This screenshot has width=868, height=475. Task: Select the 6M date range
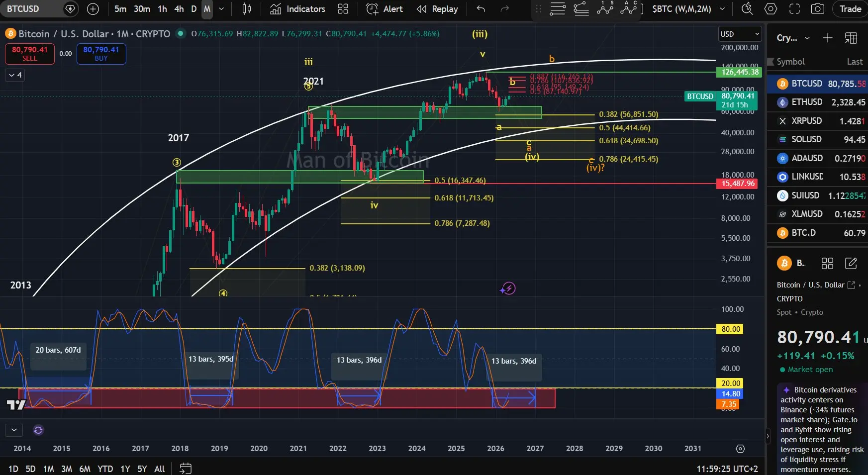coord(85,469)
